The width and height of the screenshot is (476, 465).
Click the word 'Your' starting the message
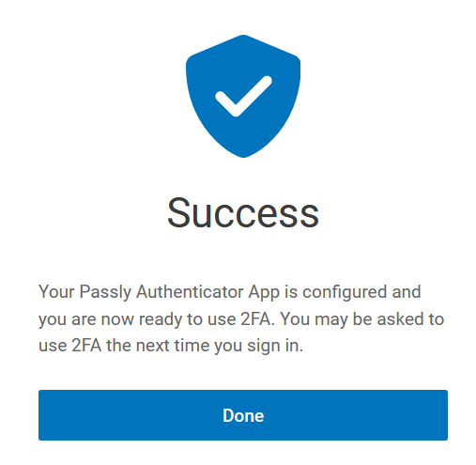click(x=56, y=292)
